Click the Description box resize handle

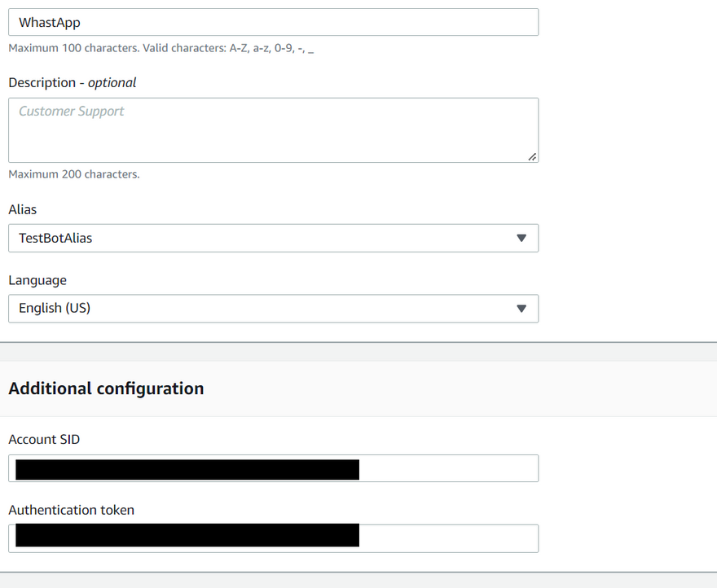coord(532,156)
